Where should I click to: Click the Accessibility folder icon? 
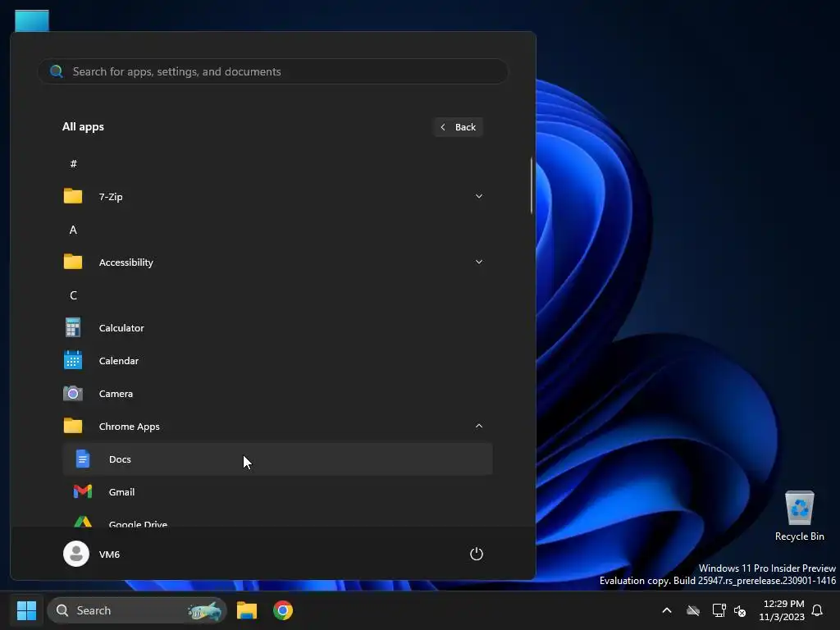[73, 262]
